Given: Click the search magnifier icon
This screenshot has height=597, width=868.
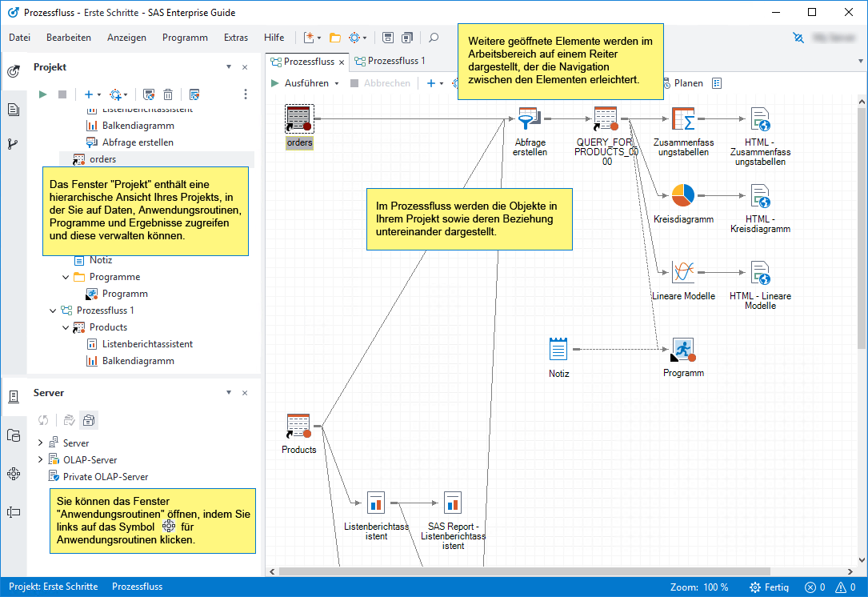Looking at the screenshot, I should (x=434, y=38).
